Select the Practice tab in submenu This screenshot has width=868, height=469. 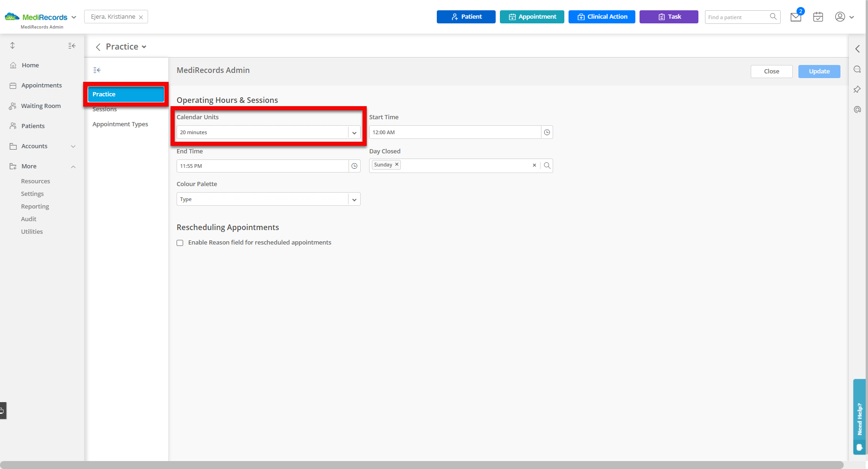(x=126, y=94)
